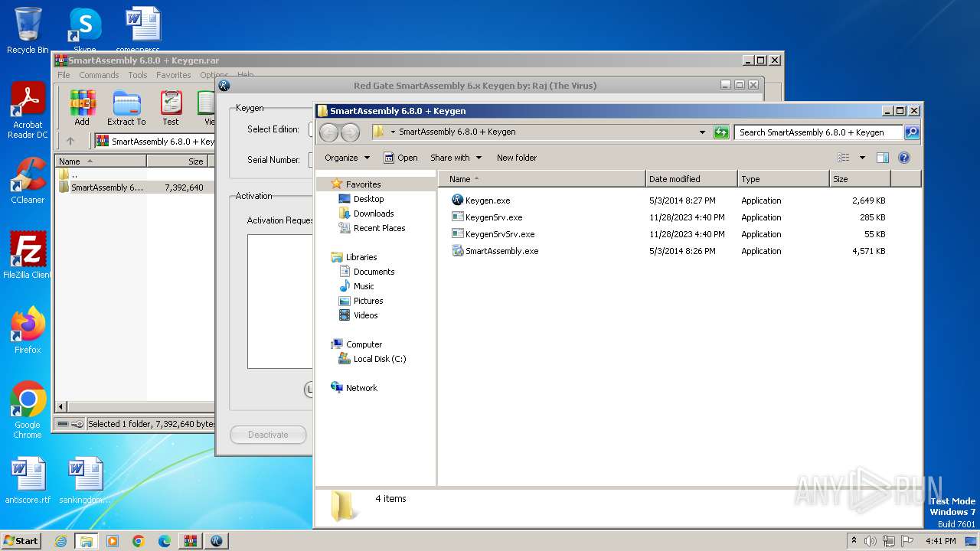Select Keygen.exe file in Explorer
This screenshot has height=551, width=980.
pos(488,201)
